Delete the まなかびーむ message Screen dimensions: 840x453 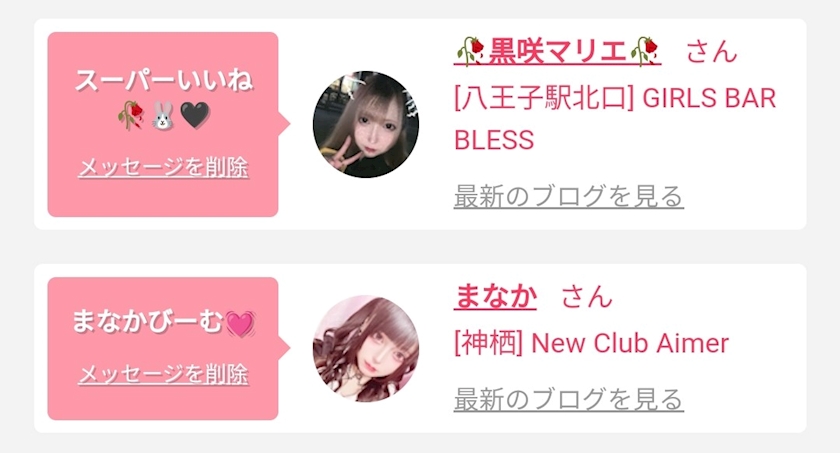(163, 374)
